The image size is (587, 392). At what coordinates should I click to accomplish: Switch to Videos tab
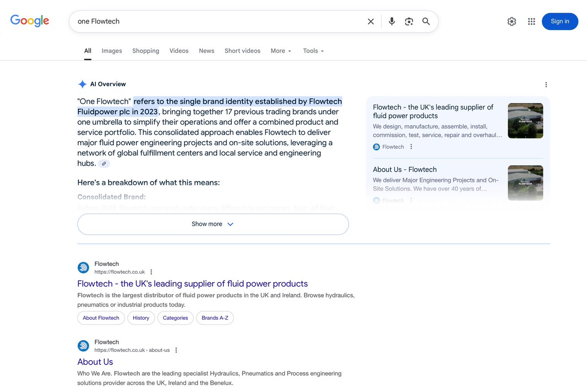pyautogui.click(x=179, y=51)
